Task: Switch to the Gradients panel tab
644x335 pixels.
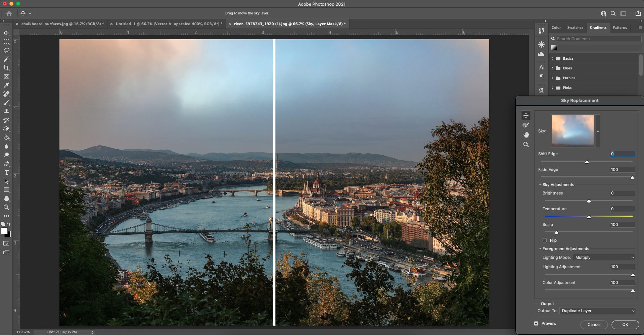Action: coord(598,27)
